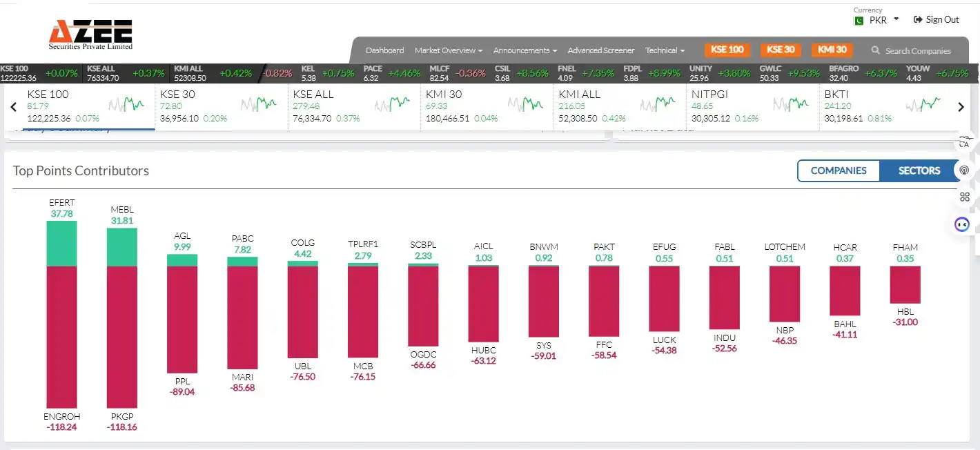Screen dimensions: 980x450
Task: Click the Pakistan flag currency icon
Action: 859,20
